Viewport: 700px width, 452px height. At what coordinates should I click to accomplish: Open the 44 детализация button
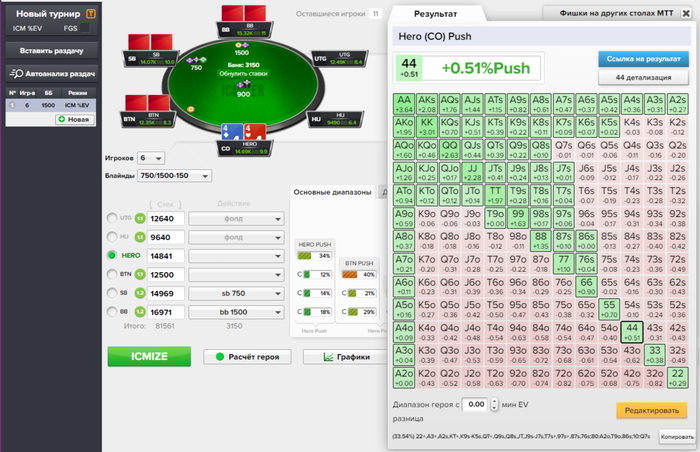(643, 77)
